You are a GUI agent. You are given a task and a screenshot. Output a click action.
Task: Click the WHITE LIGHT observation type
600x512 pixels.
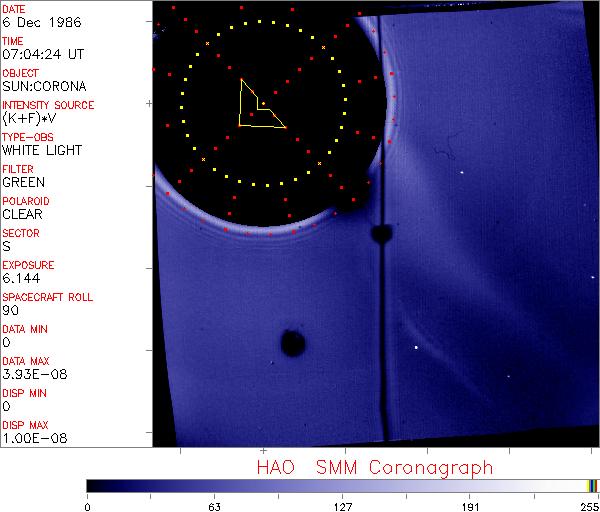(x=41, y=150)
